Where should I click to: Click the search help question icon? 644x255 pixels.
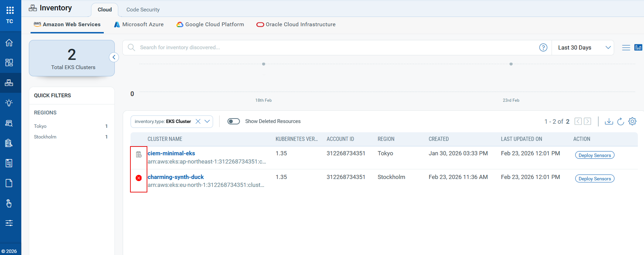[x=543, y=47]
